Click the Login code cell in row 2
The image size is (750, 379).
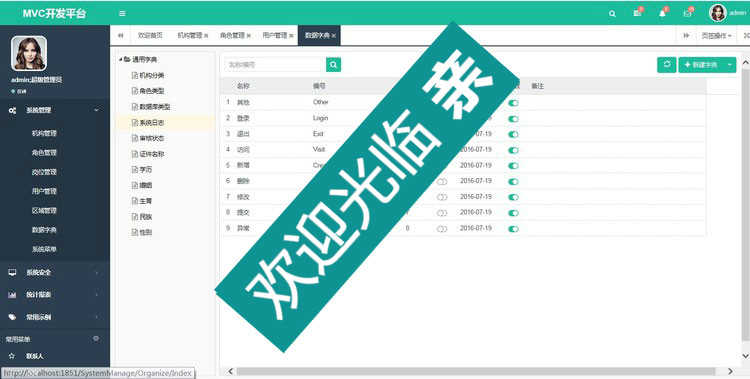point(320,118)
